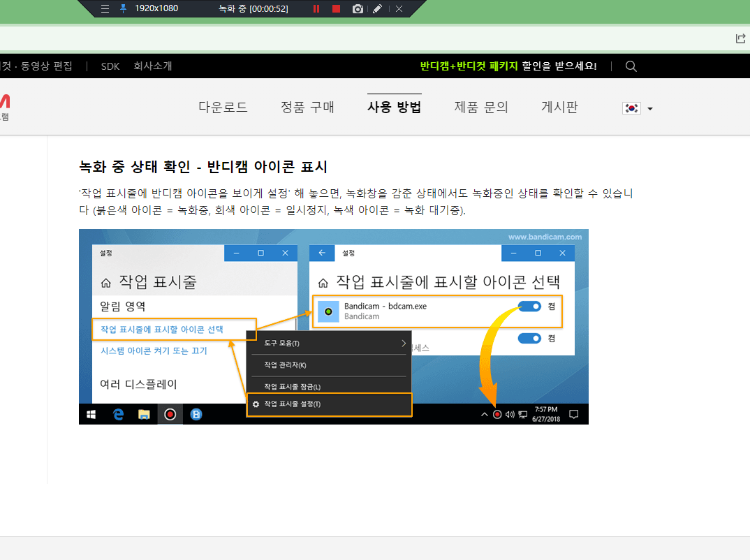The height and width of the screenshot is (560, 750).
Task: Open the Bandicam recording bar hamburger menu
Action: click(105, 8)
